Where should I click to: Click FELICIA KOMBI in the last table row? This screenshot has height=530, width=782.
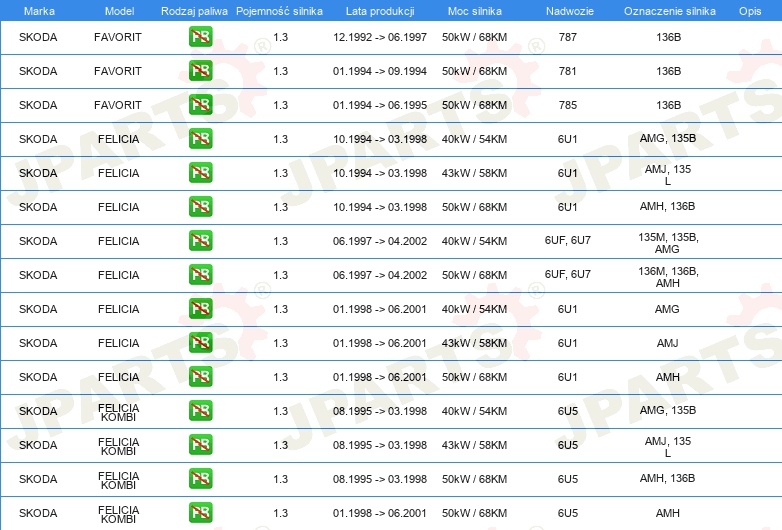[119, 514]
